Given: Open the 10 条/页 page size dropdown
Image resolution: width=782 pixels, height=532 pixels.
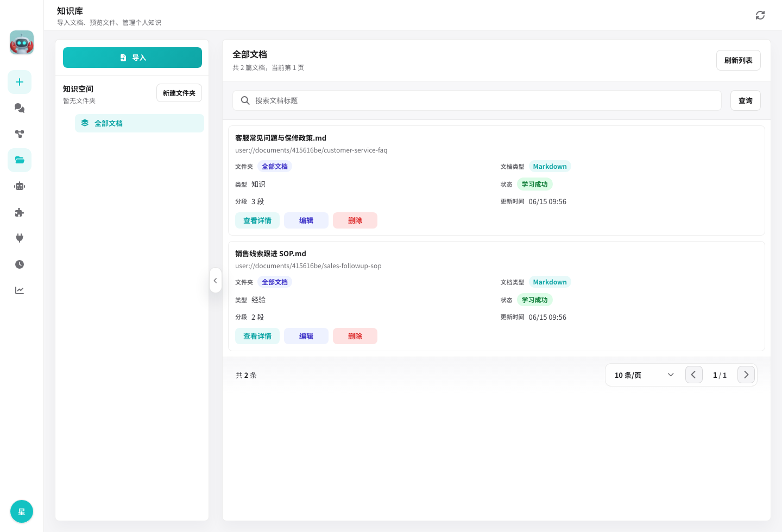Looking at the screenshot, I should pos(644,375).
